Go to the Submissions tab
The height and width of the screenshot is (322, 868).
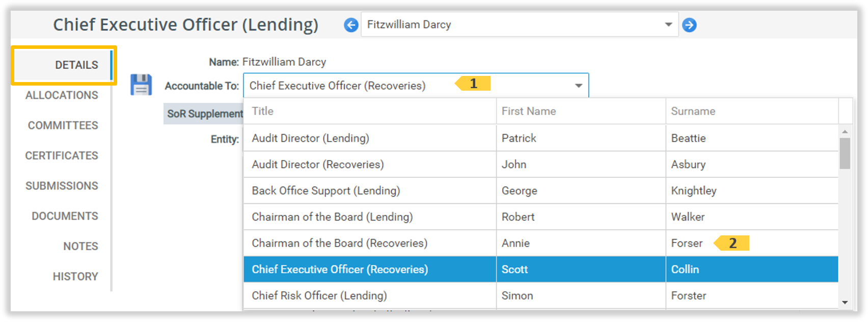(62, 186)
